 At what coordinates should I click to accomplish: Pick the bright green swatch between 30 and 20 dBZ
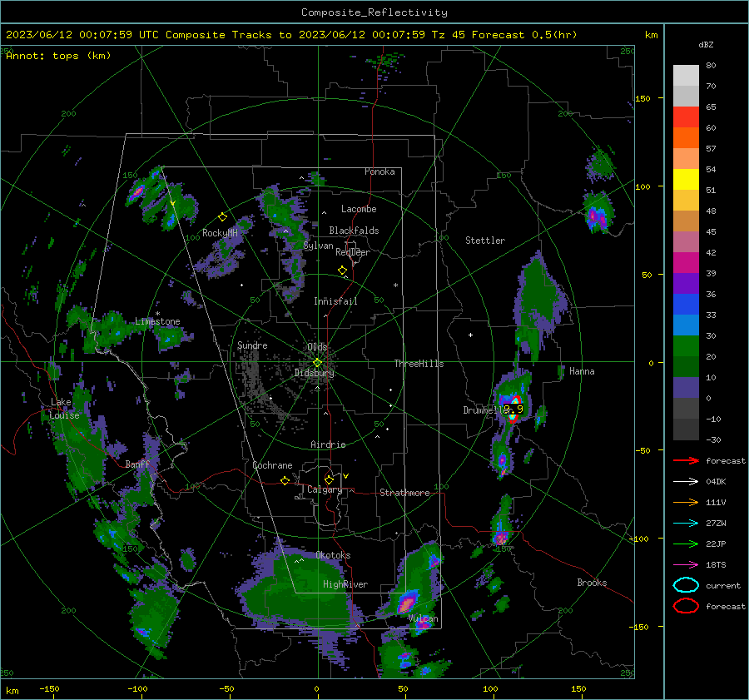tap(686, 346)
